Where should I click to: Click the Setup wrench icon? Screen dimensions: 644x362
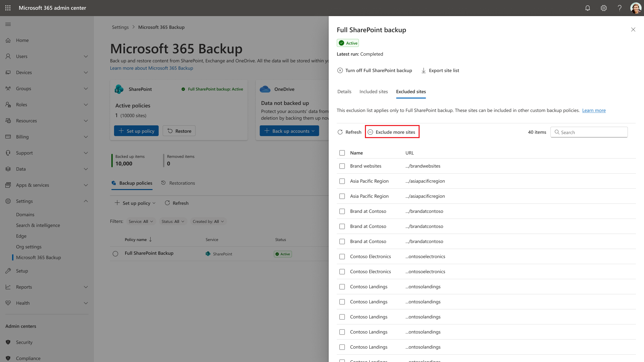8,271
